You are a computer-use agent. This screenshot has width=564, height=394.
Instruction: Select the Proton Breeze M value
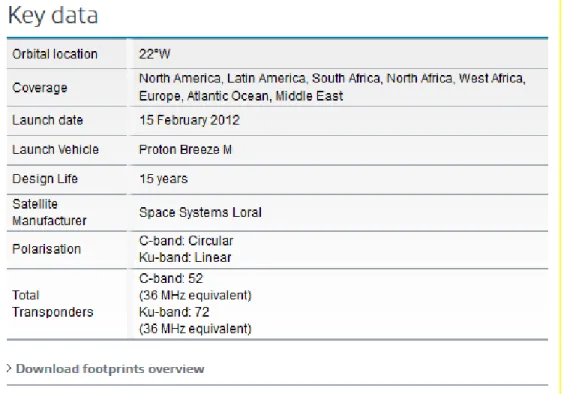185,150
